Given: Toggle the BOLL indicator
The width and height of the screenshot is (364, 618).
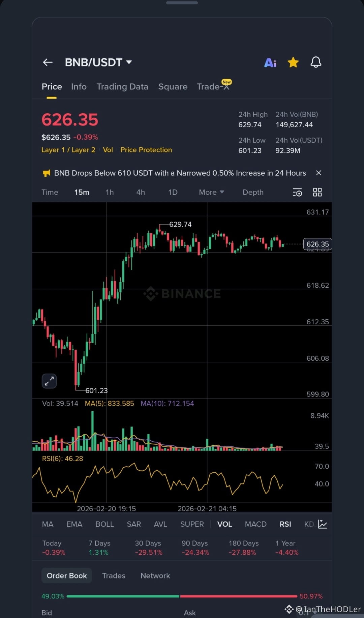Looking at the screenshot, I should [x=104, y=524].
